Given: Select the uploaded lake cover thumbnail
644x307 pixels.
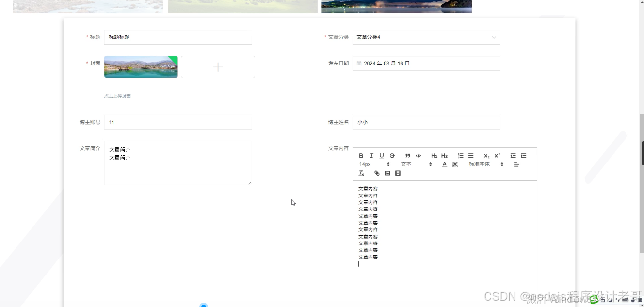Looking at the screenshot, I should [x=141, y=67].
